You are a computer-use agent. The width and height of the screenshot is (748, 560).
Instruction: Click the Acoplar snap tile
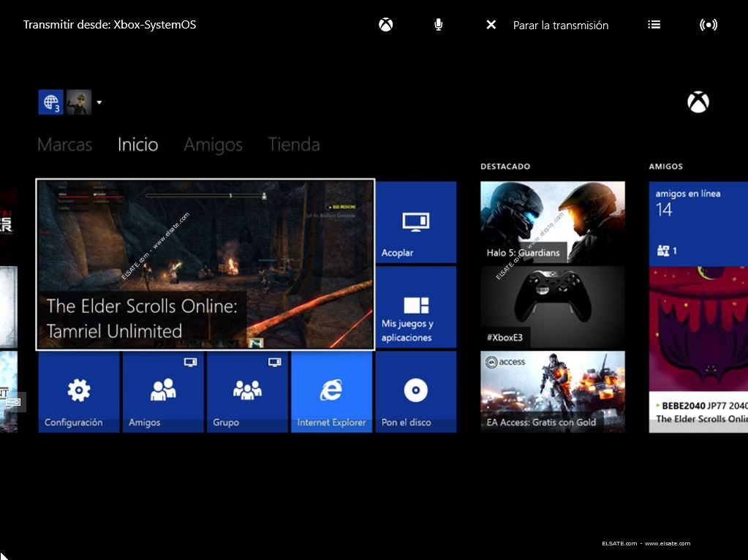click(x=416, y=222)
